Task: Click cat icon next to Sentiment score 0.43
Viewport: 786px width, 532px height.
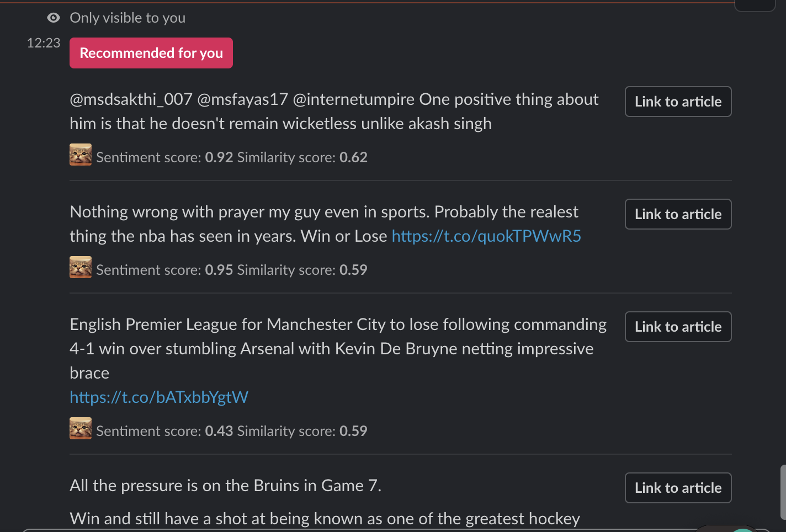Action: pos(81,428)
